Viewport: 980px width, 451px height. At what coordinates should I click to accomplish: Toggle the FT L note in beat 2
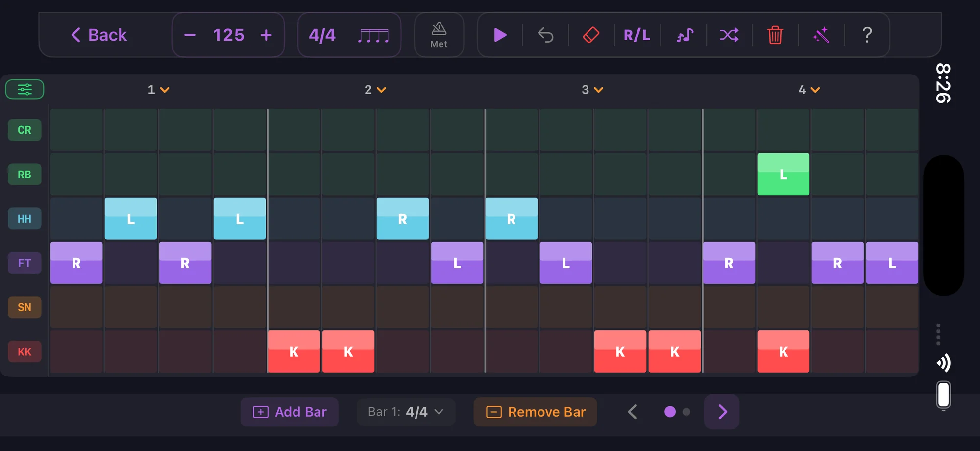pos(457,263)
